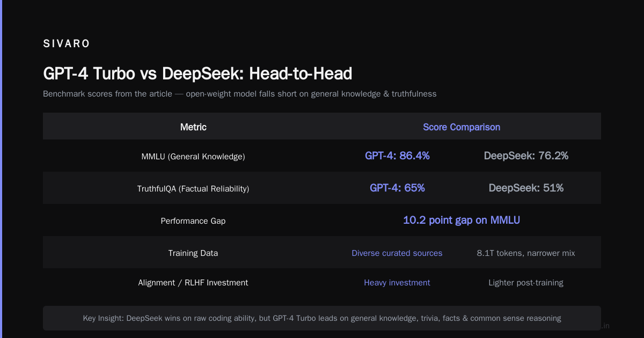The height and width of the screenshot is (338, 644).
Task: Click the benchmark scores subtitle text
Action: click(x=240, y=94)
